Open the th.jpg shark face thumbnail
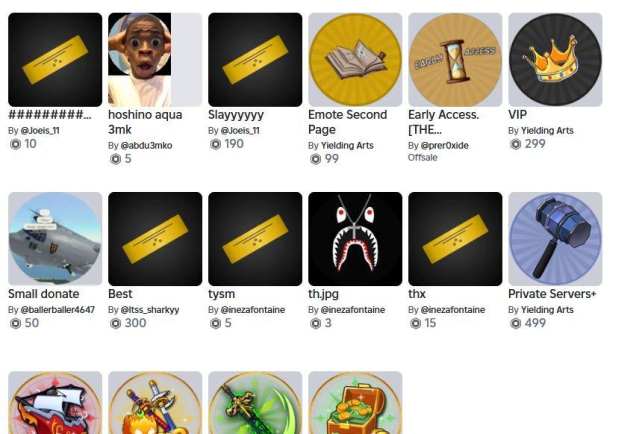This screenshot has width=639, height=434. pos(355,239)
